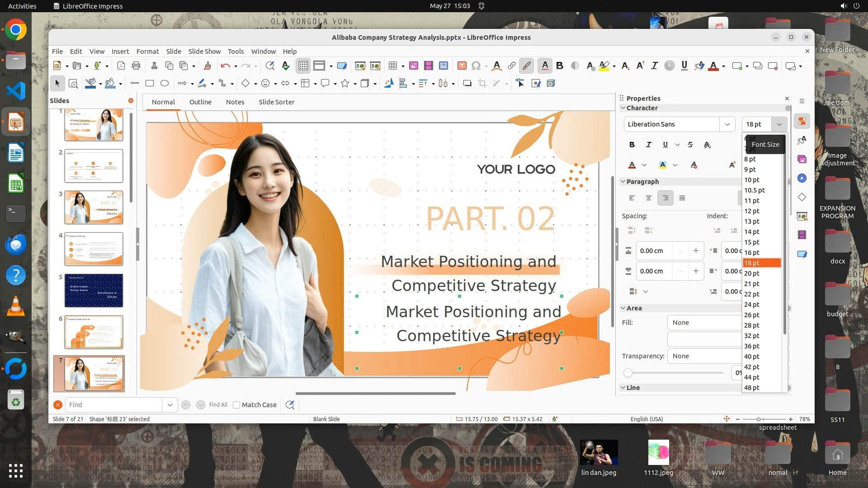
Task: Click the Strikethrough icon in Character panel
Action: (x=690, y=145)
